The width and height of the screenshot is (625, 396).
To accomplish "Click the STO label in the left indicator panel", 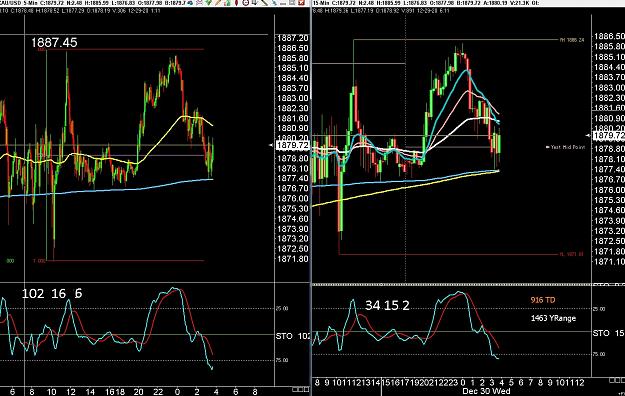I will coord(284,336).
